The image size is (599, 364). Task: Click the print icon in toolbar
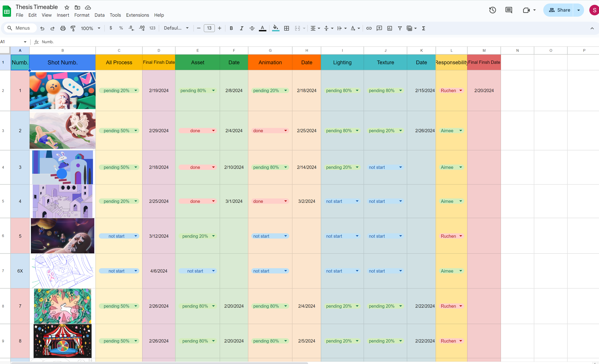63,28
